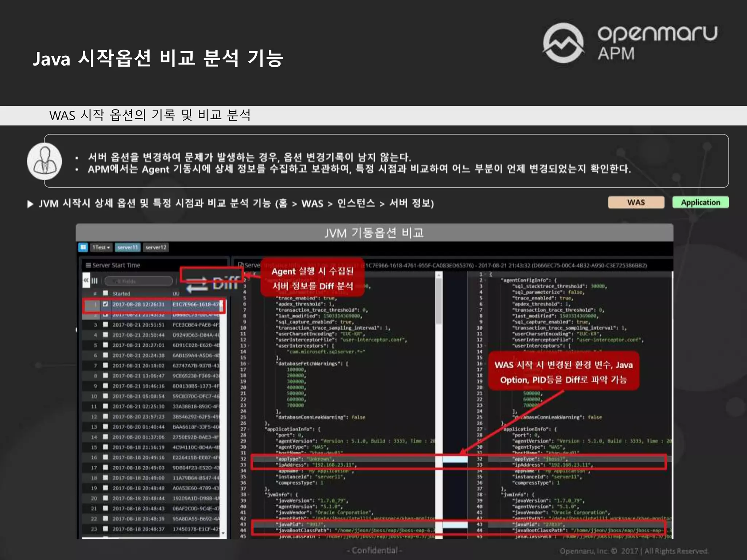The image size is (747, 560).
Task: Select the date cell 2017-08-18 20:48:48
Action: 138,488
